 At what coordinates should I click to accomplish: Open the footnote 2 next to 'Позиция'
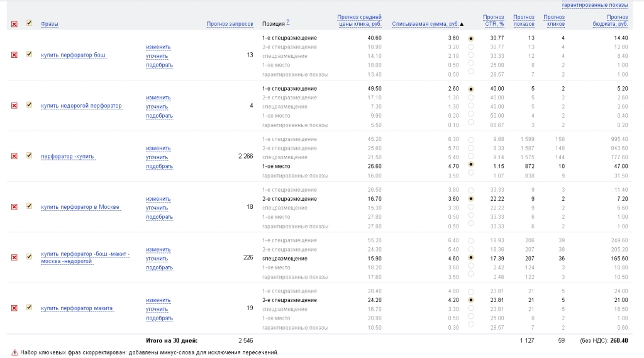[x=288, y=22]
